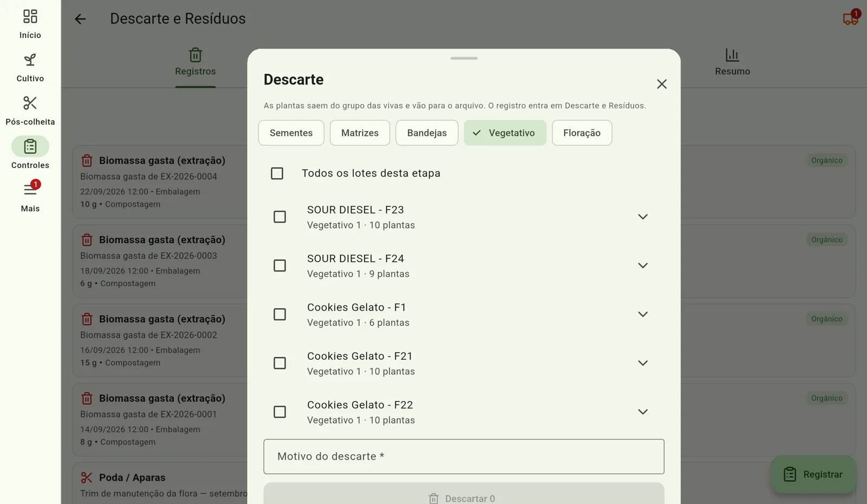Tick the Cookies Gelato - F22 checkbox
Screen dimensions: 867x504
[x=280, y=412]
